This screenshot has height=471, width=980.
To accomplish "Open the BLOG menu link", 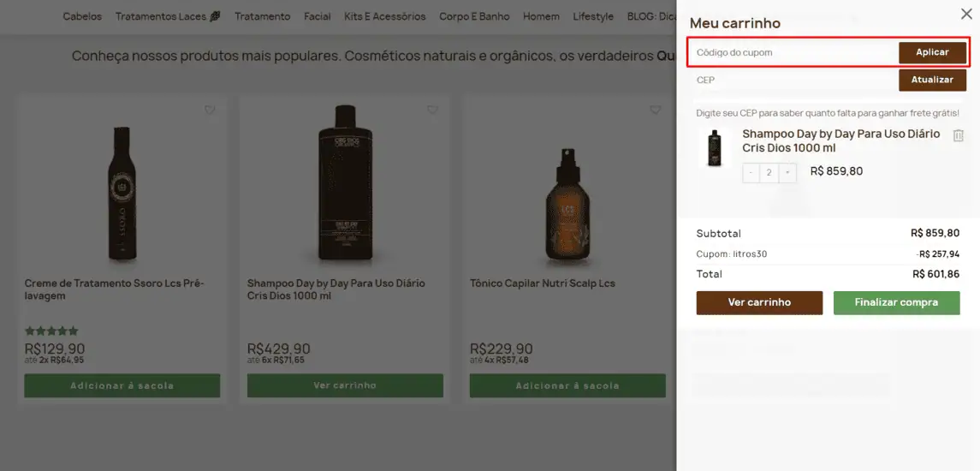I will click(x=650, y=17).
